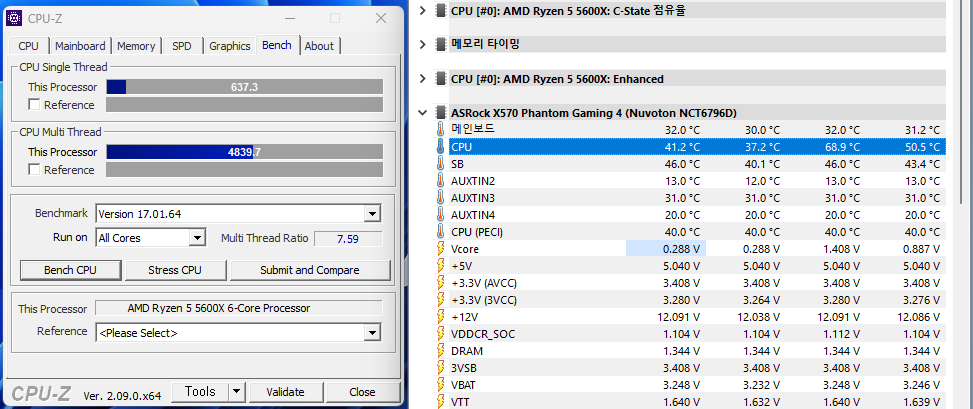Click thermometer icon beside SB row
973x409 pixels.
pos(441,164)
